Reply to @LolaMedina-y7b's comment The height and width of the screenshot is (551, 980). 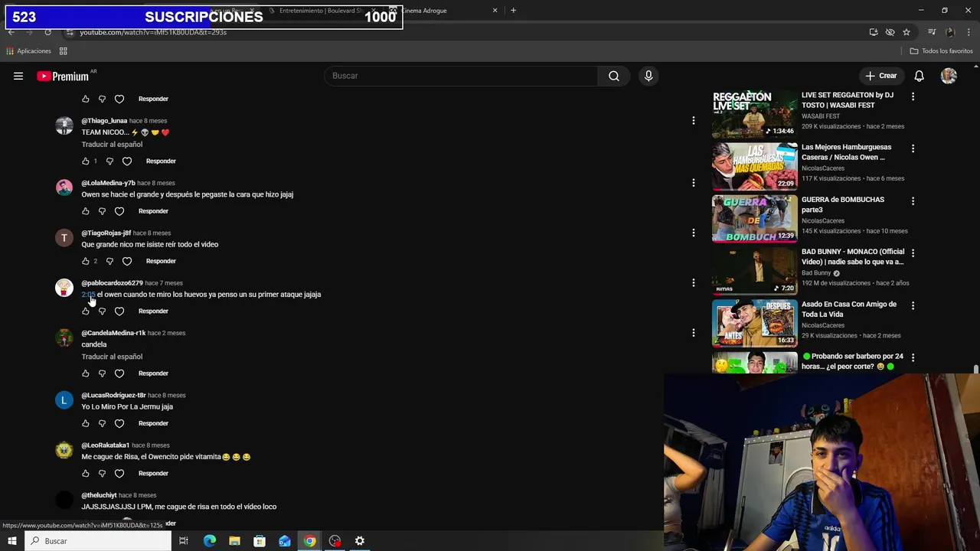coord(153,211)
